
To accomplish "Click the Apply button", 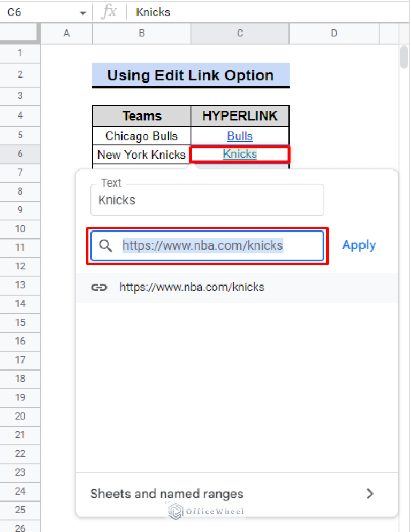I will point(359,245).
